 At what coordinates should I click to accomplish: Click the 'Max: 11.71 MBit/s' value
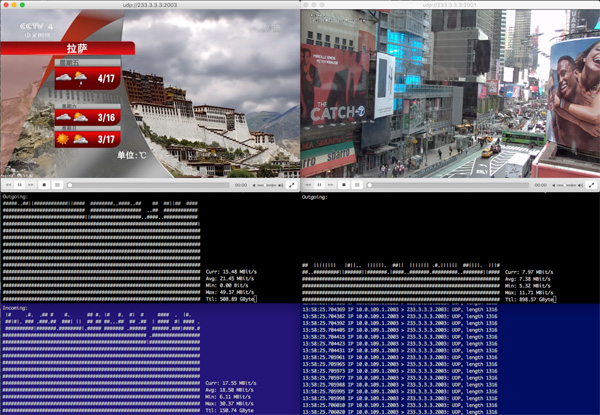pos(529,293)
